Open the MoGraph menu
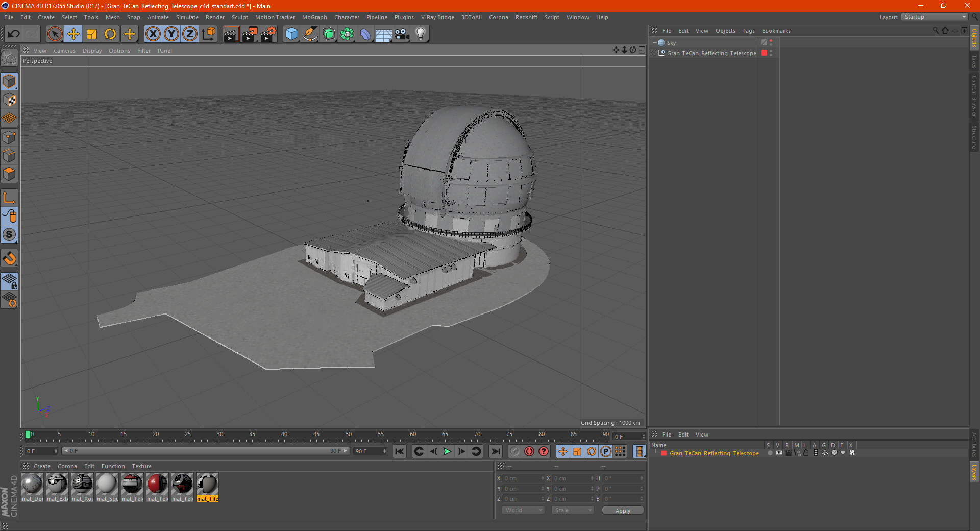This screenshot has width=980, height=531. (x=314, y=17)
